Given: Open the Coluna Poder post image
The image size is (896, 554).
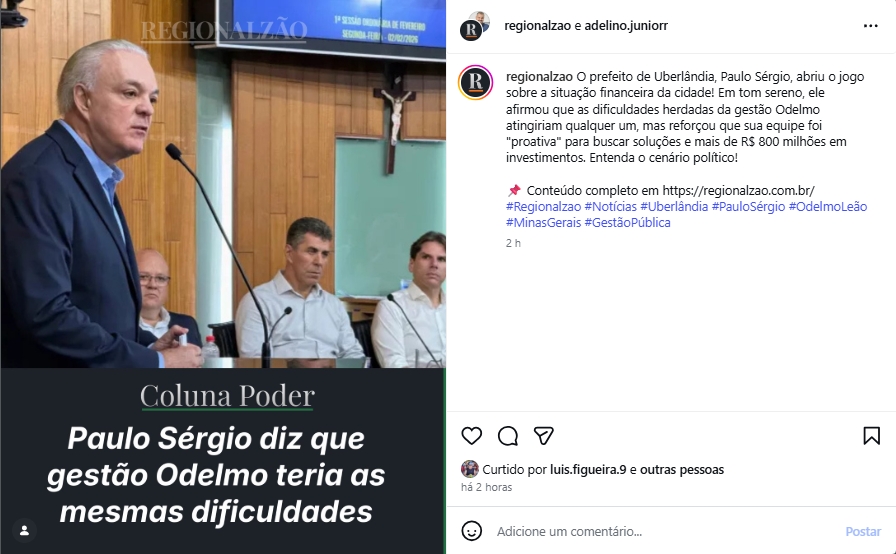Looking at the screenshot, I should click(x=223, y=277).
